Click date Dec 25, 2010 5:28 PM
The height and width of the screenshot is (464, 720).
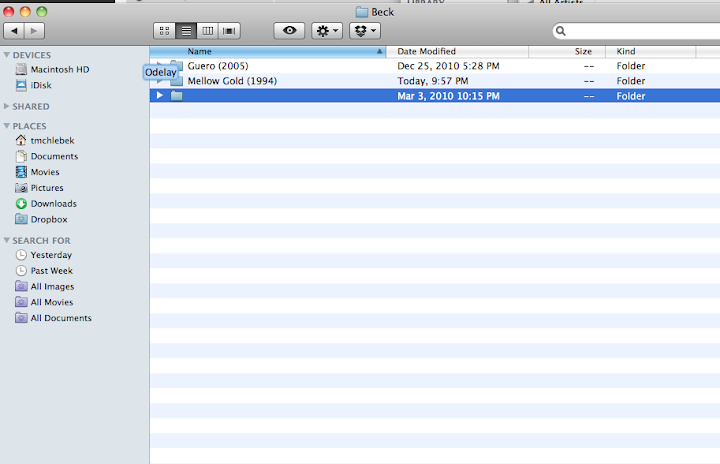click(x=448, y=66)
